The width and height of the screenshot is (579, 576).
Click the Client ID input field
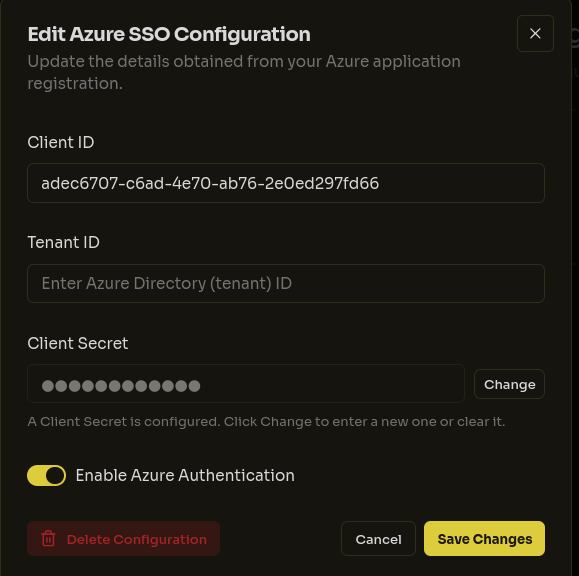coord(286,183)
